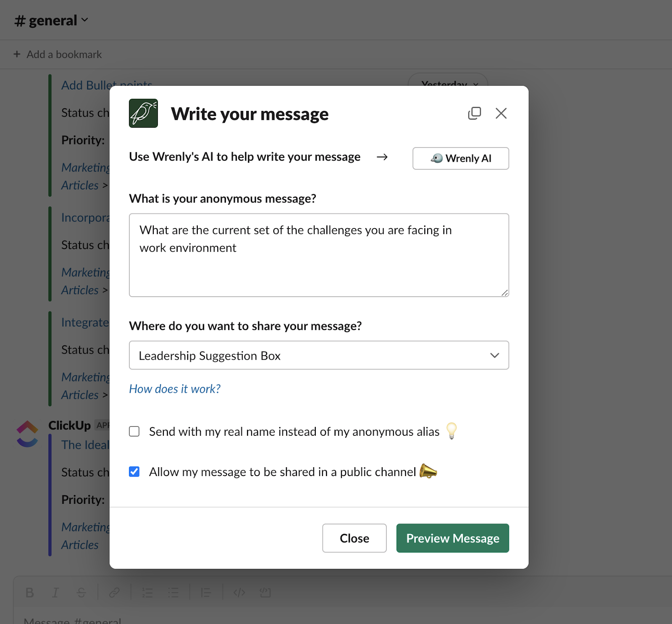Click the blockquote icon in composer

pos(206,593)
